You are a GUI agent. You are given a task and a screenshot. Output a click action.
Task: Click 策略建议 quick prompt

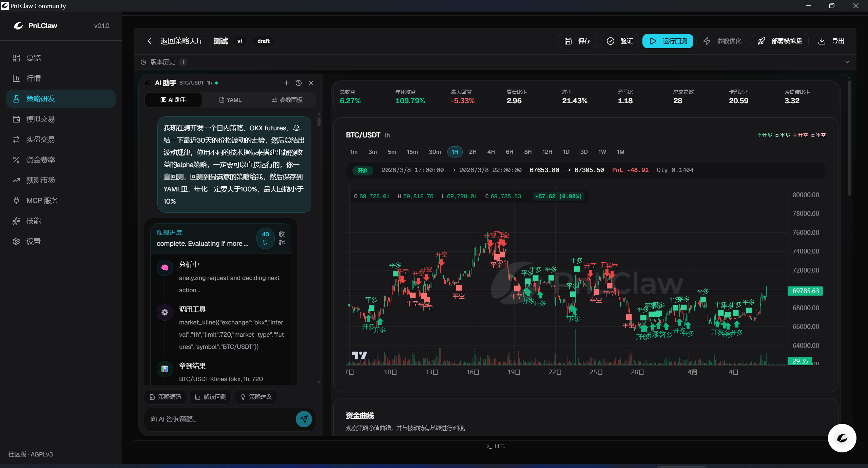256,397
